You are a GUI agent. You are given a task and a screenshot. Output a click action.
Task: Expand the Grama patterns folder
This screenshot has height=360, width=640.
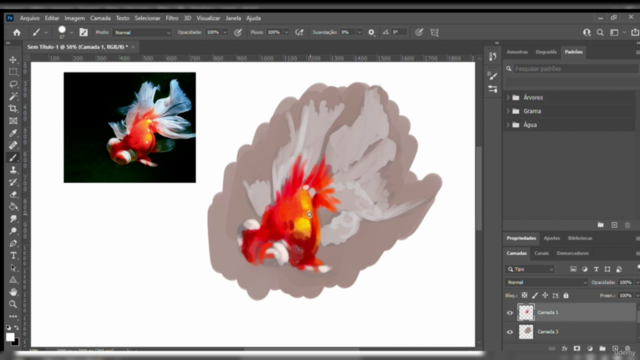[x=508, y=111]
